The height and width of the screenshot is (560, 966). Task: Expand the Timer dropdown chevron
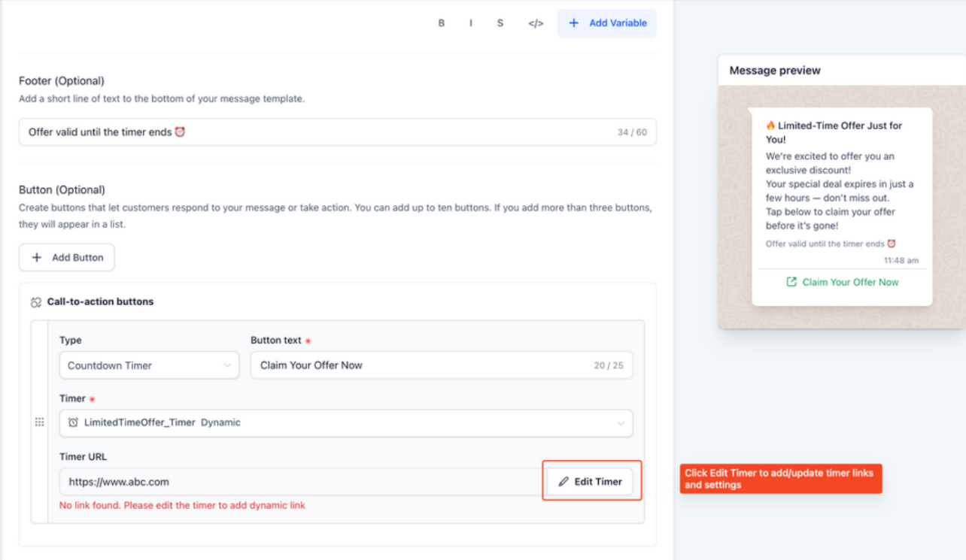click(621, 423)
